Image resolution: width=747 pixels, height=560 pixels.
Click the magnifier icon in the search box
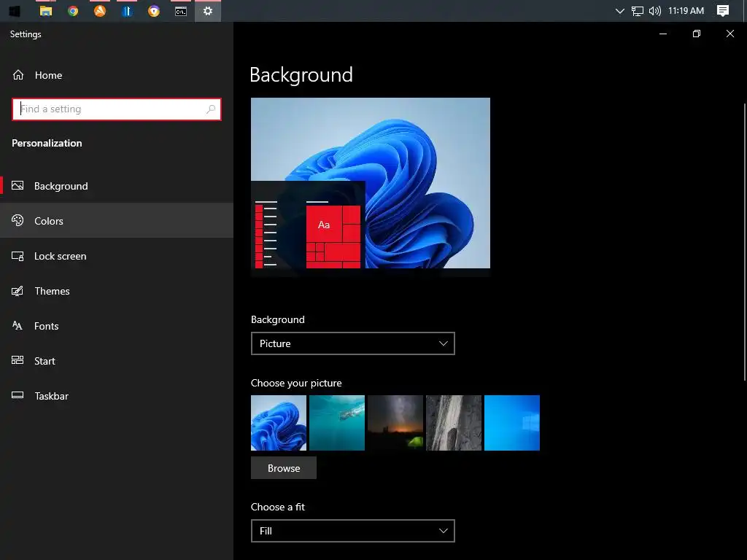click(x=211, y=109)
